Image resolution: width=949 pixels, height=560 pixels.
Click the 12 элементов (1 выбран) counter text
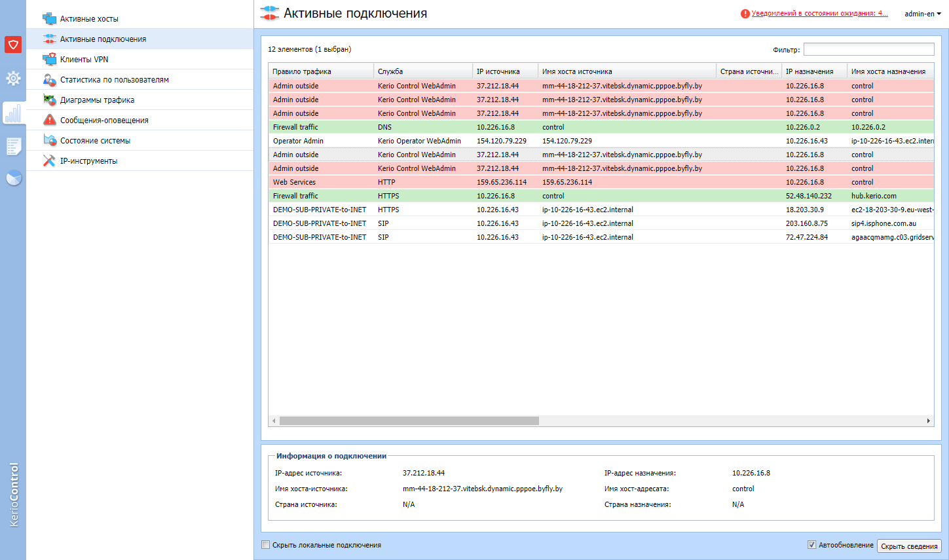click(x=309, y=49)
